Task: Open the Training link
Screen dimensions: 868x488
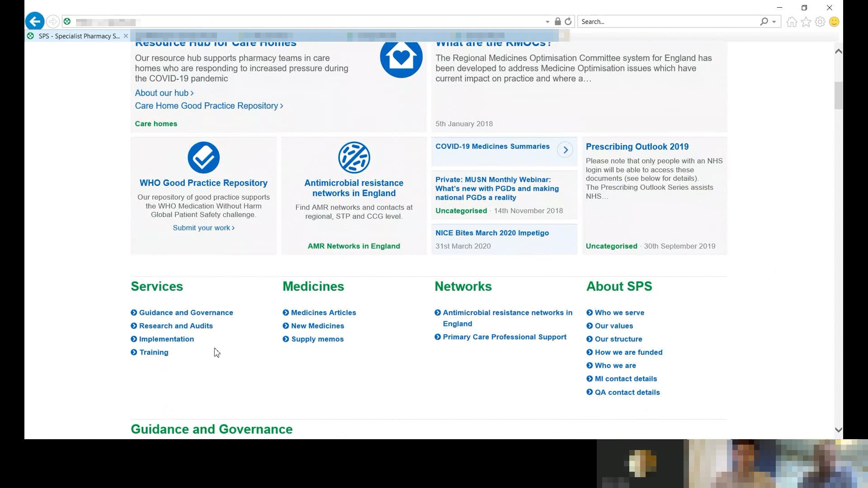Action: [x=154, y=352]
